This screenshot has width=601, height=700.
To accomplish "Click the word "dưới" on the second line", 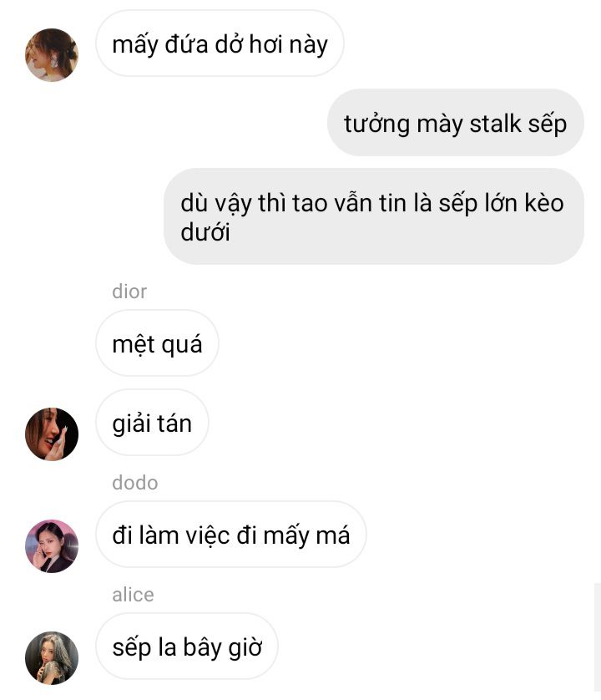I will [205, 232].
